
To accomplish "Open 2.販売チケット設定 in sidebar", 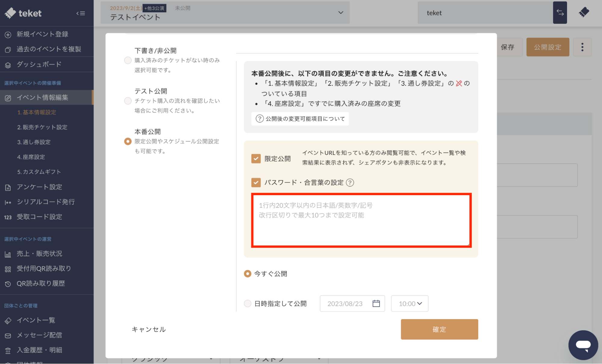I will pos(42,127).
